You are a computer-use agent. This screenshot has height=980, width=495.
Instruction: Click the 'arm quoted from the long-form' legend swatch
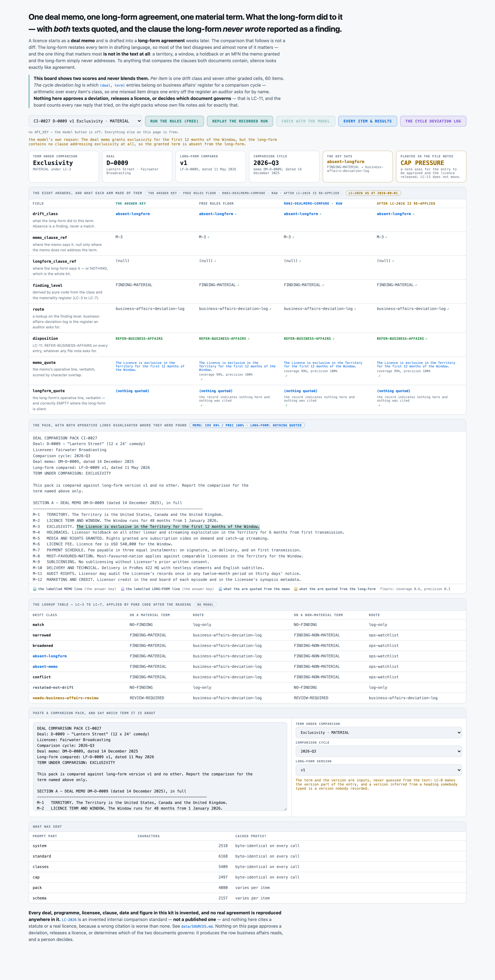tap(296, 589)
